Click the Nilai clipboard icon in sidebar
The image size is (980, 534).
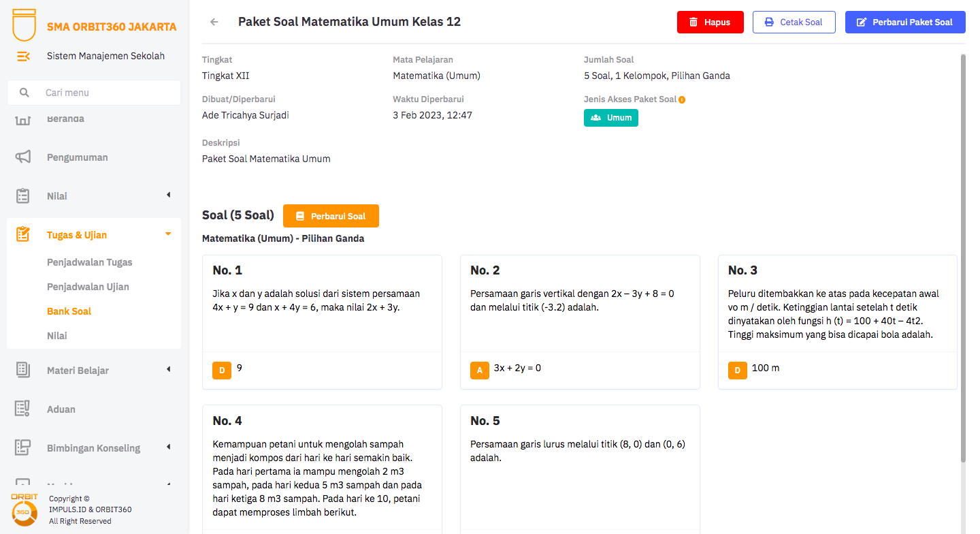pos(23,196)
